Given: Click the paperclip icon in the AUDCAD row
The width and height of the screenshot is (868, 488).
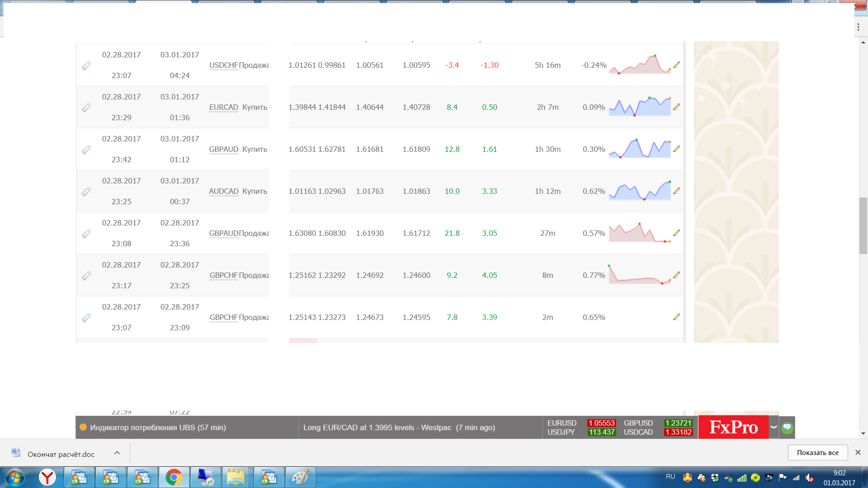Looking at the screenshot, I should tap(86, 192).
